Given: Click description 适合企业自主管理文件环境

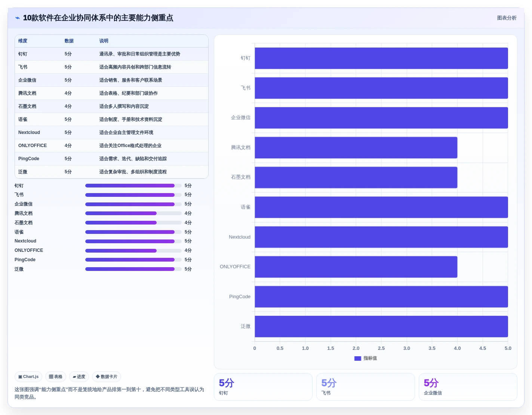Looking at the screenshot, I should click(126, 132).
